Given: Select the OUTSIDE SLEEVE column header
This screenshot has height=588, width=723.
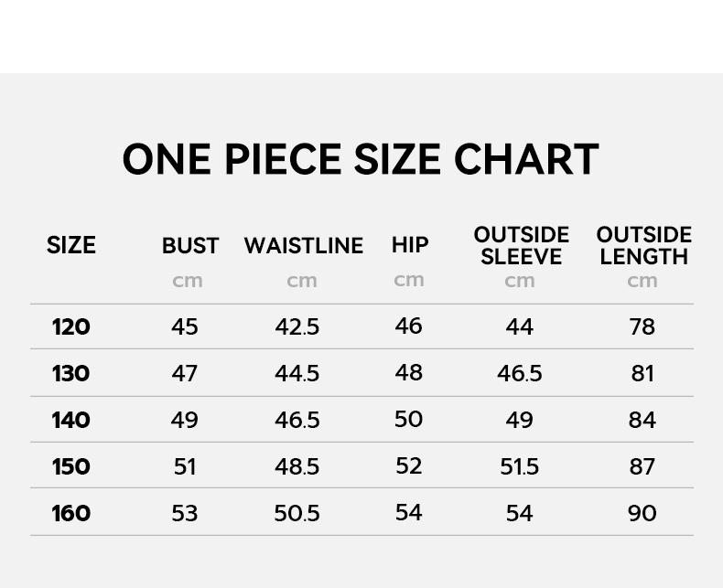Looking at the screenshot, I should click(521, 246).
